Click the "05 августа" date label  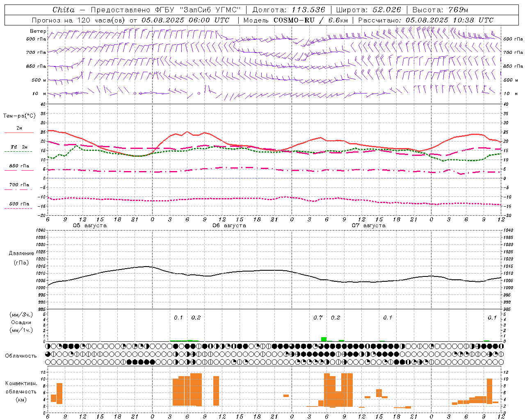pyautogui.click(x=90, y=226)
